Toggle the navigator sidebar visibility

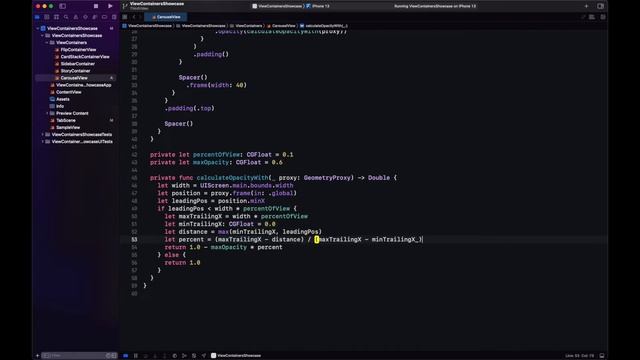click(x=62, y=6)
